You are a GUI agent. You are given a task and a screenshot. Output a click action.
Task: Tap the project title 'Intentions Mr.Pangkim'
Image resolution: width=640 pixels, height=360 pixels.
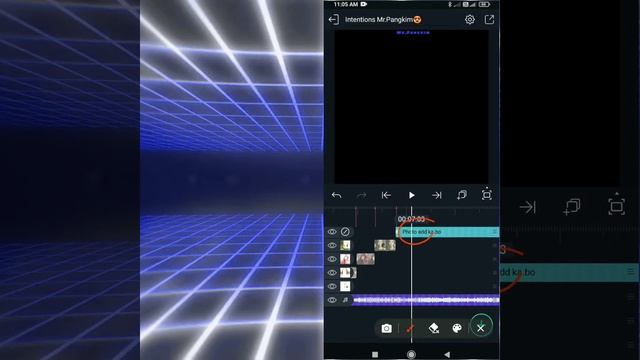click(x=382, y=20)
